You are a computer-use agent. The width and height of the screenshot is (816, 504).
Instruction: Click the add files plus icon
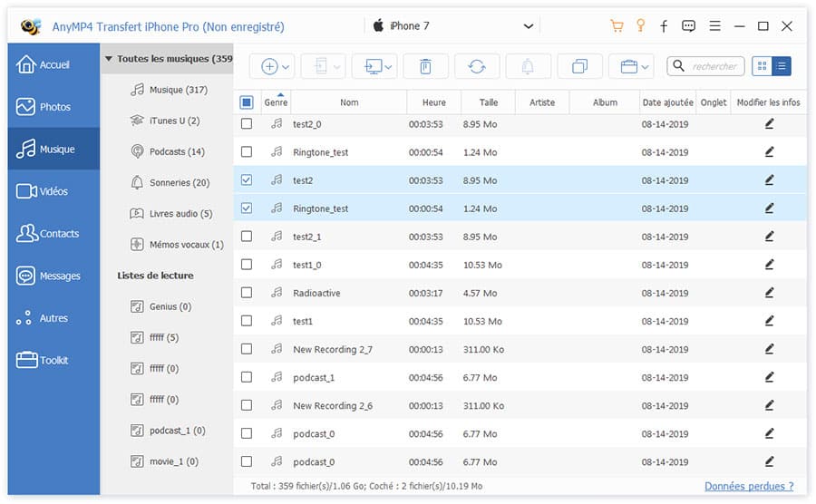pos(269,66)
